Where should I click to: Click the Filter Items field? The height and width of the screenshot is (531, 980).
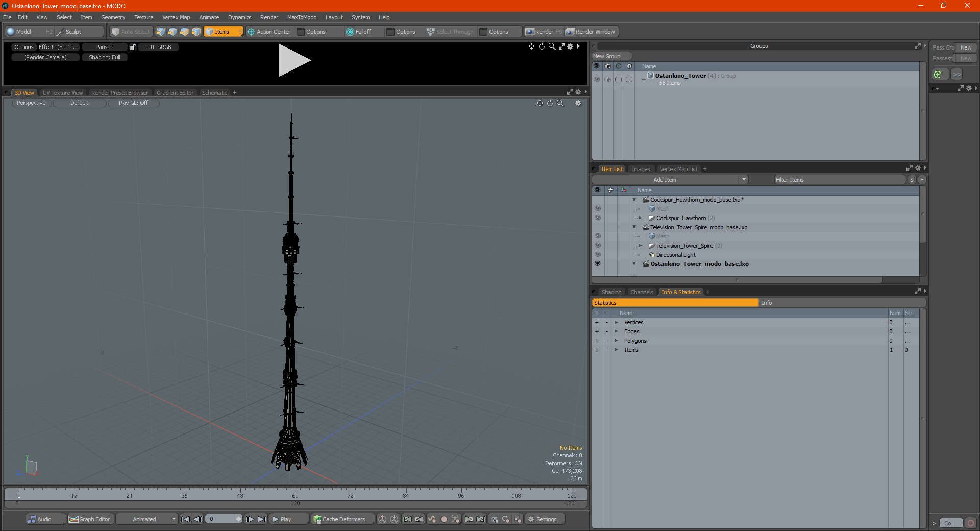pos(840,180)
